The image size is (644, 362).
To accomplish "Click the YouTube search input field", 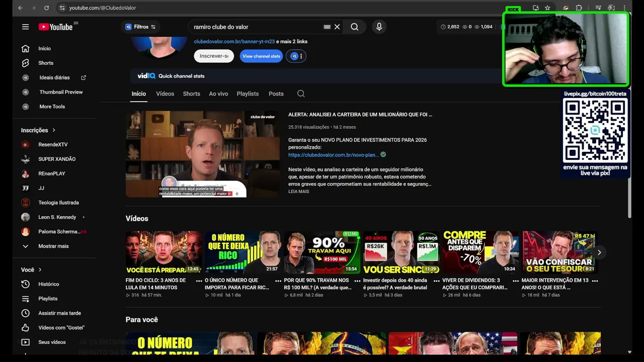I will (x=257, y=27).
